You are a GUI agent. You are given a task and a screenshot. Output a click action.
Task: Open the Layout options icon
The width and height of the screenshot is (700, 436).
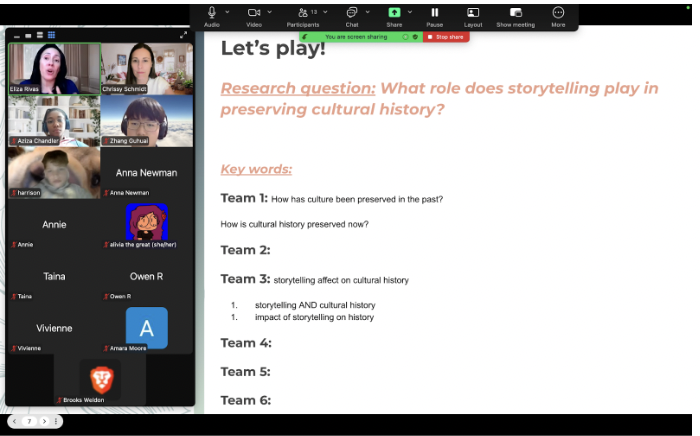[x=473, y=12]
